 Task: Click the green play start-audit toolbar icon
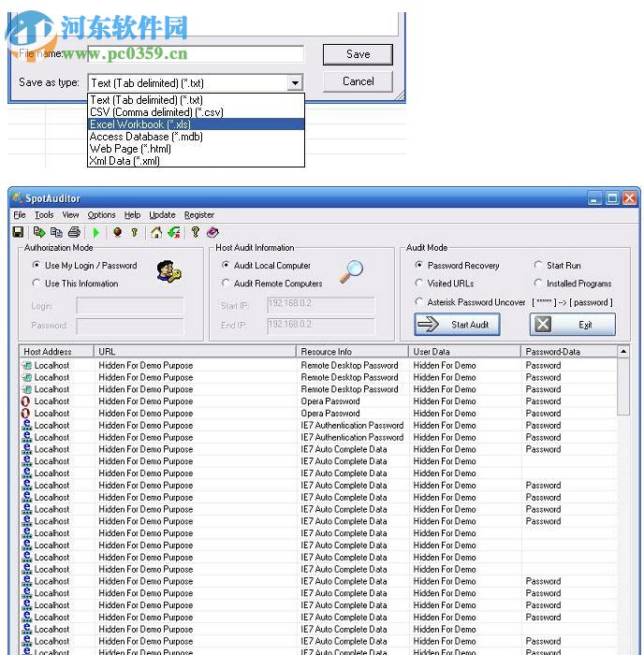(96, 232)
